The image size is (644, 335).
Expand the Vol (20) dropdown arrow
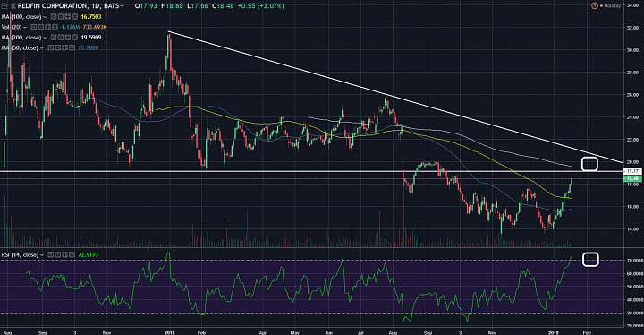[25, 28]
